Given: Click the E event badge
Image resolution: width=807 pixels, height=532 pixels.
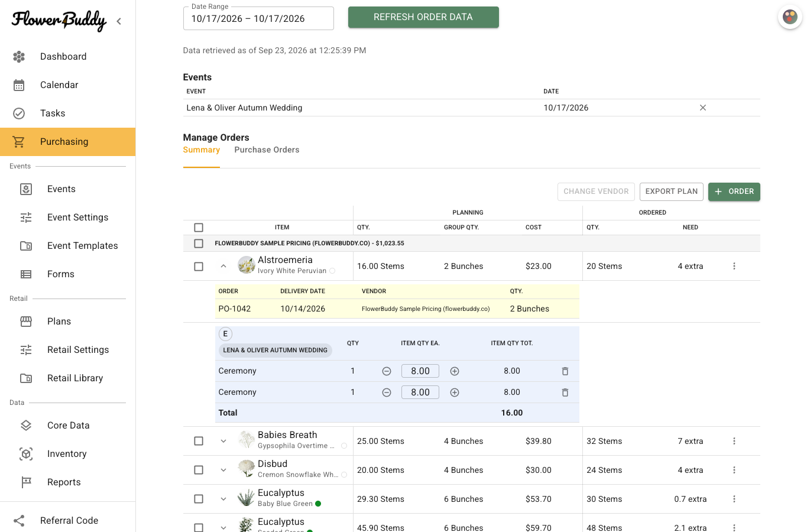Looking at the screenshot, I should 225,334.
